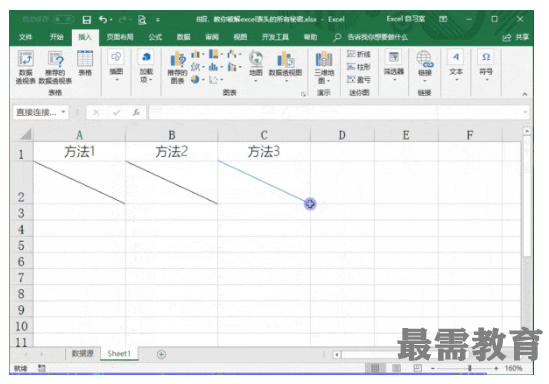Viewport: 549px width, 384px height.
Task: Select row 5 header
Action: click(21, 245)
